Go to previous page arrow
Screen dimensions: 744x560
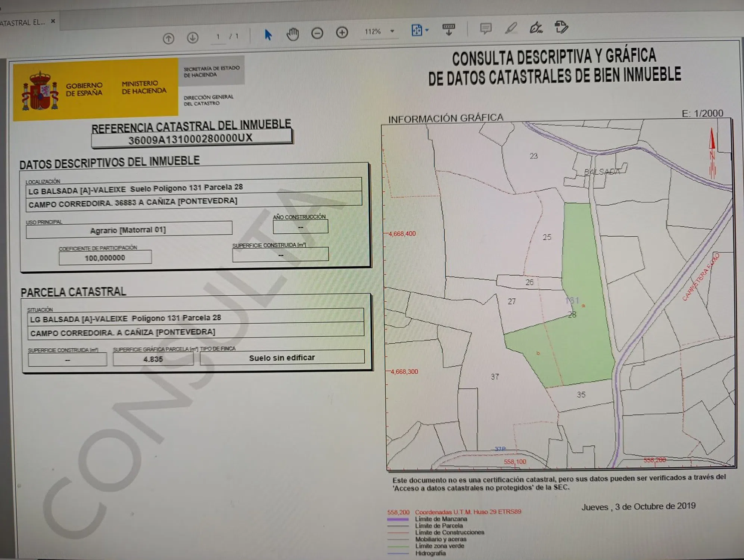pos(168,38)
